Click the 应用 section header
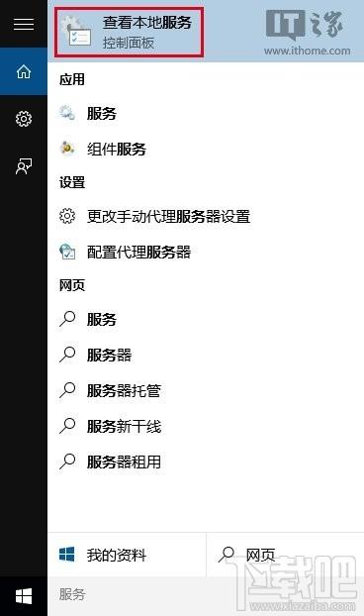The image size is (364, 616). 72,79
